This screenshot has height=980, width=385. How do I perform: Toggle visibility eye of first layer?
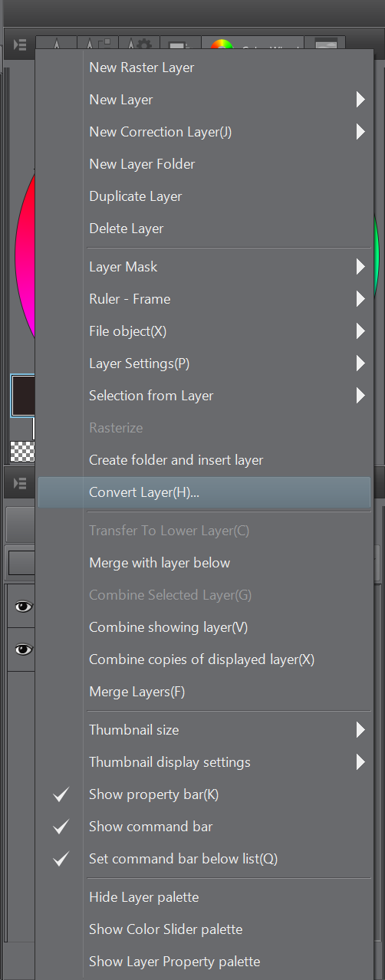[24, 607]
